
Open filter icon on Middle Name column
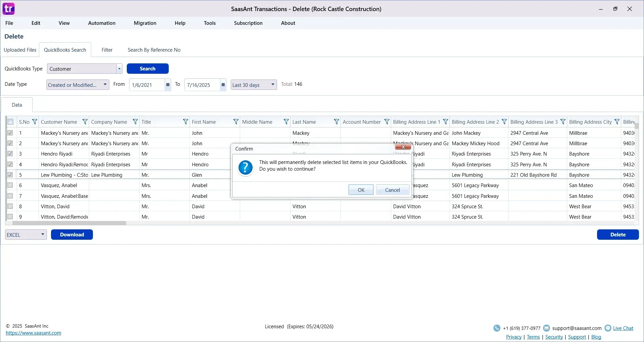click(x=286, y=122)
